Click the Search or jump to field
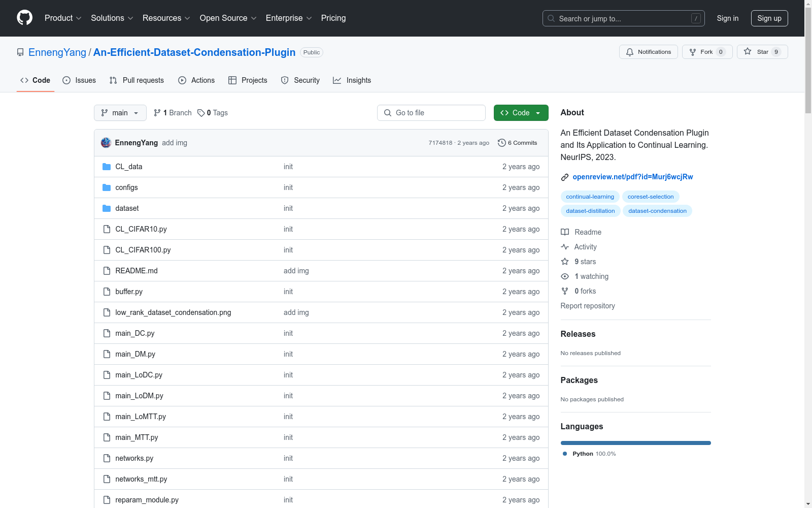 pyautogui.click(x=624, y=18)
